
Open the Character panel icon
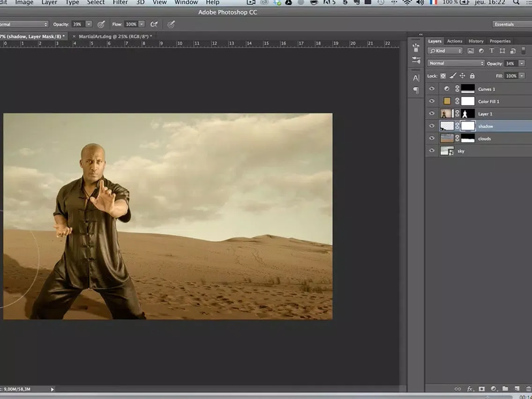(x=416, y=78)
